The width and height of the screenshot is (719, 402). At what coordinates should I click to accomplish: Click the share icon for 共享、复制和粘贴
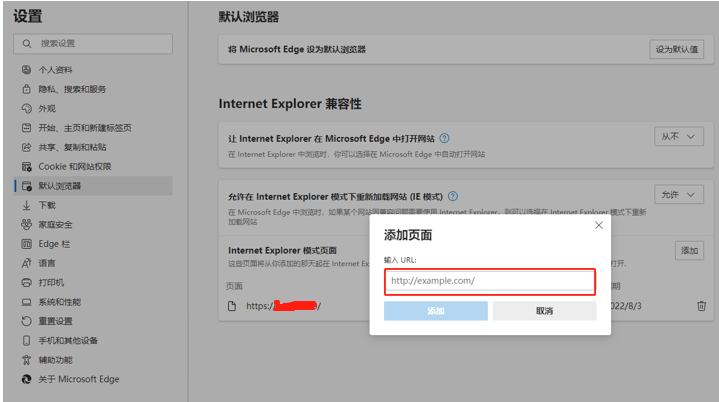click(26, 147)
